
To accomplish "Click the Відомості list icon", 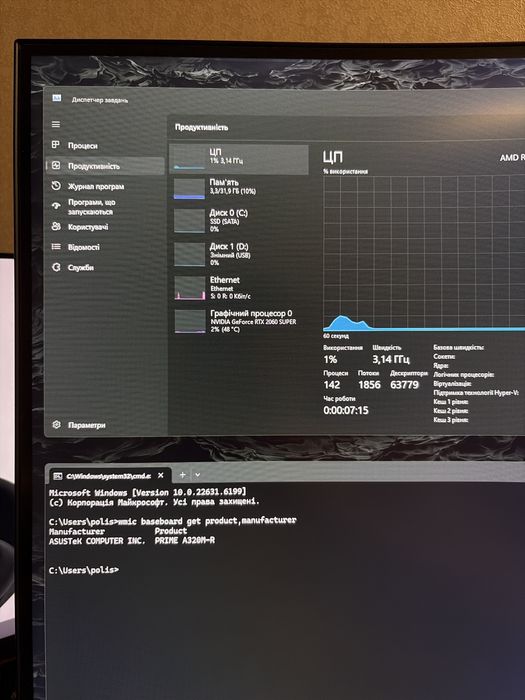I will point(56,246).
